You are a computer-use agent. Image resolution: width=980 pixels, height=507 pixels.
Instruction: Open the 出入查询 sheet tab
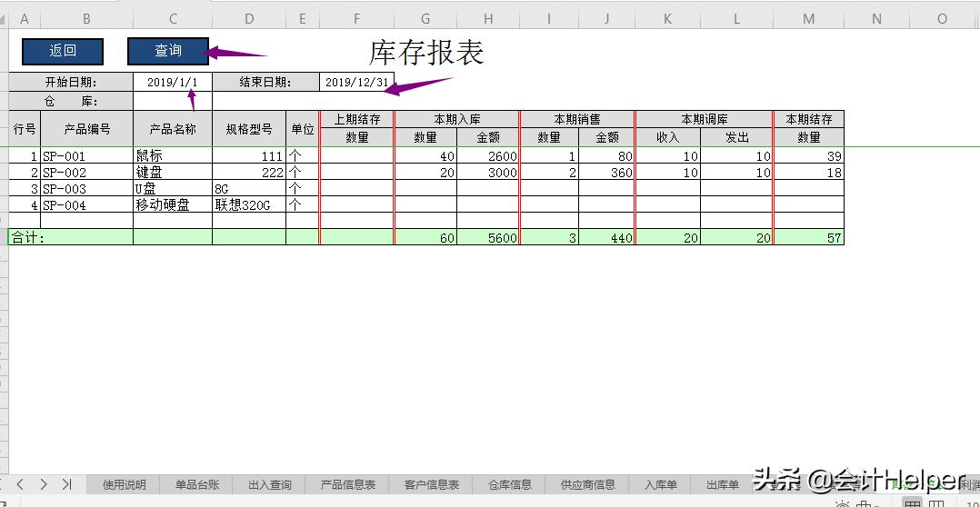(x=269, y=484)
